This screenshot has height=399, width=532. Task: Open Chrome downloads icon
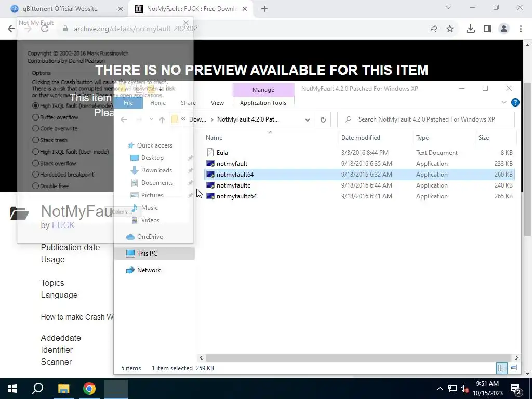pyautogui.click(x=471, y=29)
